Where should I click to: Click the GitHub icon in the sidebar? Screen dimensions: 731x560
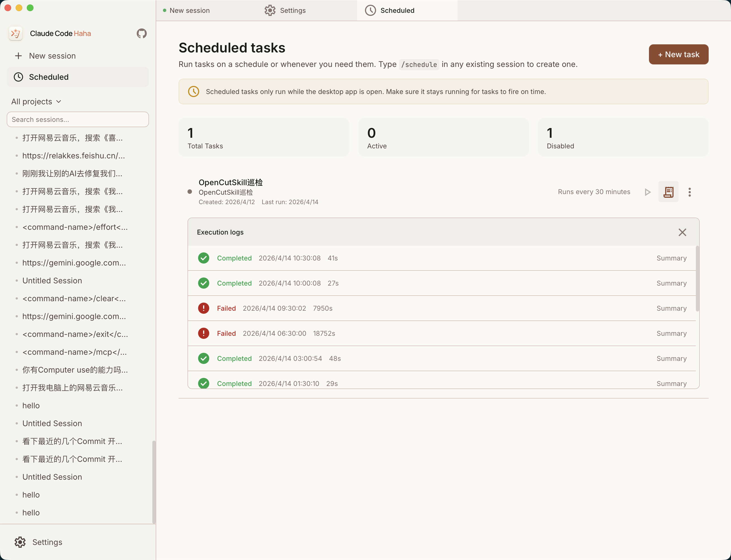tap(141, 33)
